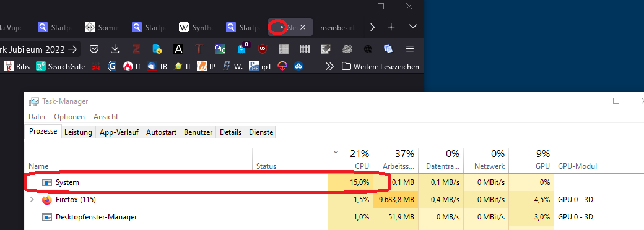Close the active Neuer tab
Viewport: 644px width, 230px height.
click(303, 27)
